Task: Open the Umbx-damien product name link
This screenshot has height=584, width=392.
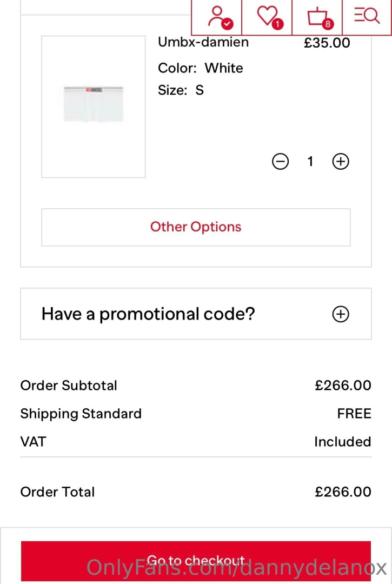Action: coord(203,42)
